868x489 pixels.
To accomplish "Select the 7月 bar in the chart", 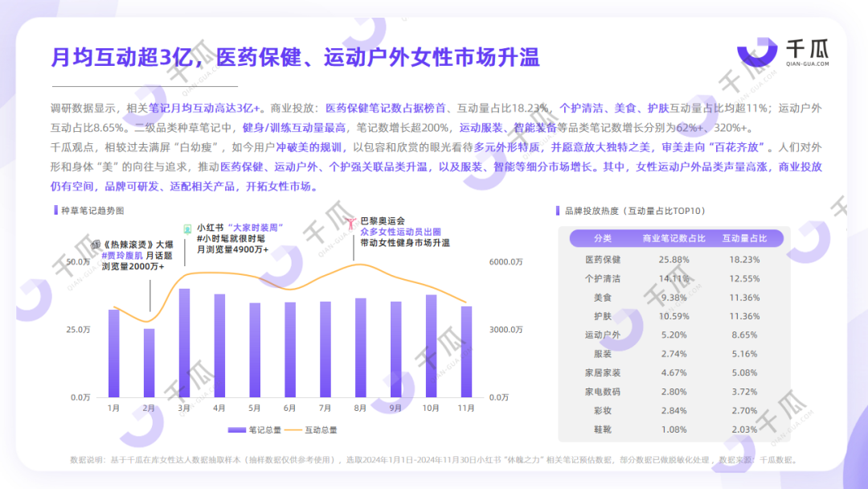I will (325, 349).
